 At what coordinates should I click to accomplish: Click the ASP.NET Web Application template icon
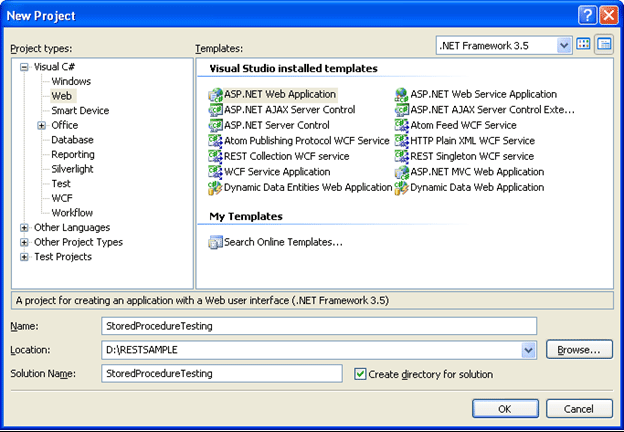tap(215, 95)
